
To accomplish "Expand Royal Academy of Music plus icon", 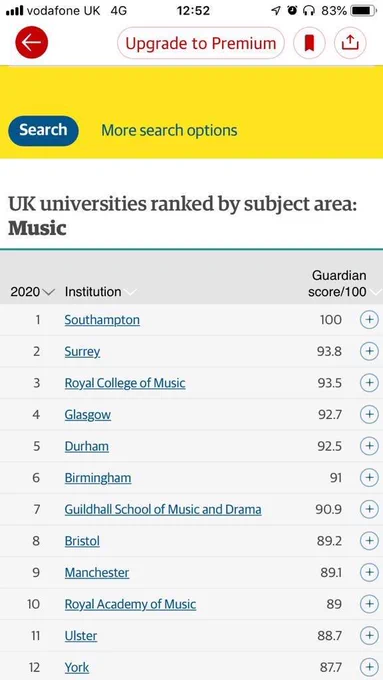I will pos(369,604).
